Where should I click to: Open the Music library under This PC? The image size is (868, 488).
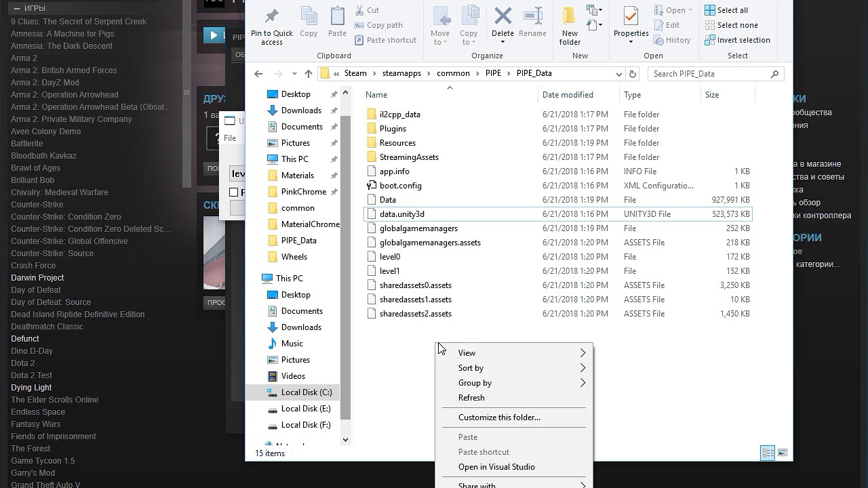coord(292,344)
